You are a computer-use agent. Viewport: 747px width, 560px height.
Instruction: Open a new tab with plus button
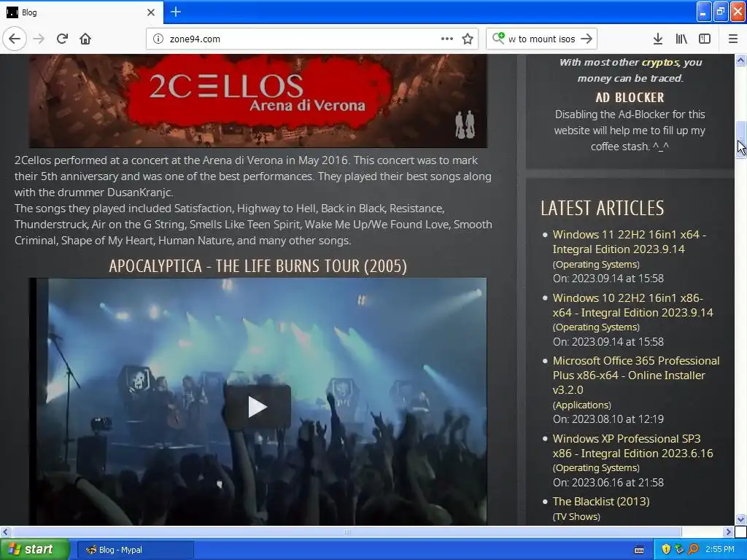[176, 12]
